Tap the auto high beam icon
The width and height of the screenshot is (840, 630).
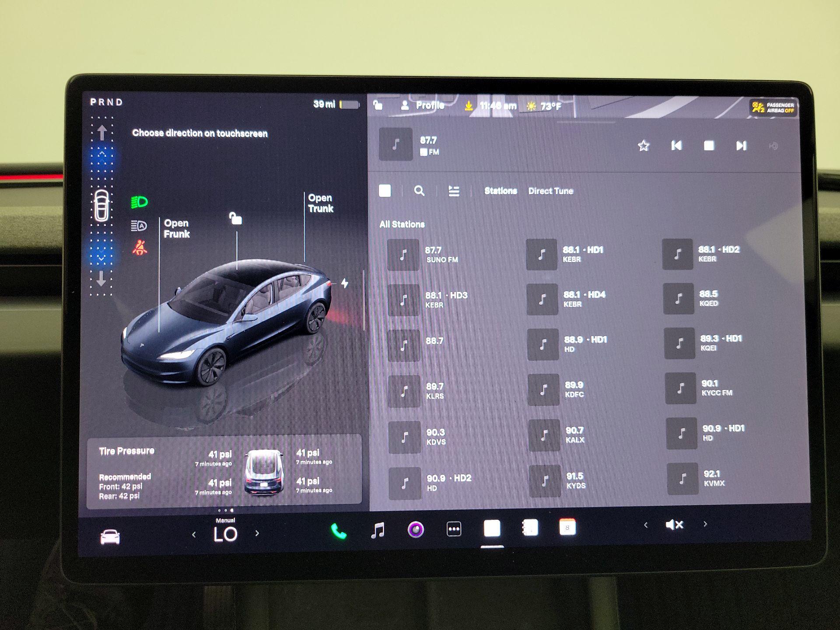point(139,226)
